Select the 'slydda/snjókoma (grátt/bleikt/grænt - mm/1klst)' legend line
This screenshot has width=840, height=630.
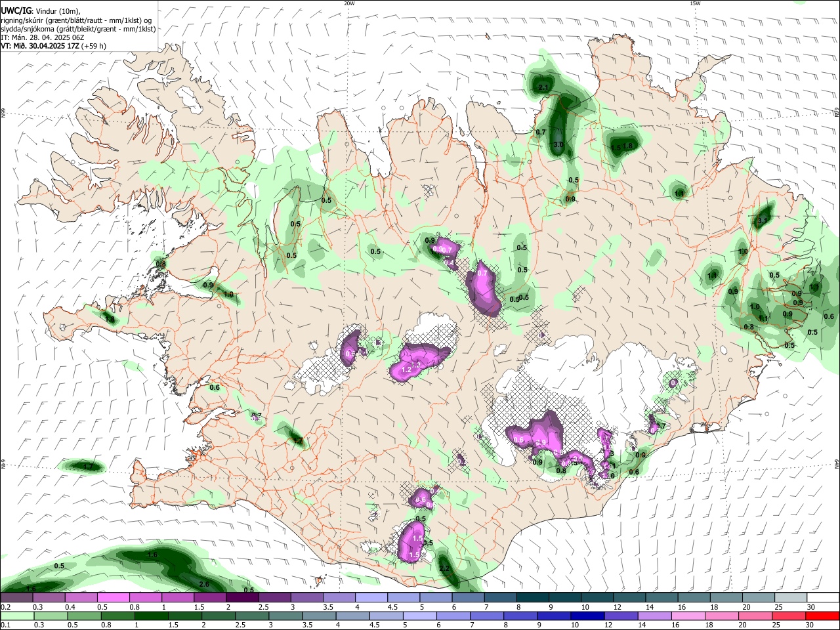78,29
